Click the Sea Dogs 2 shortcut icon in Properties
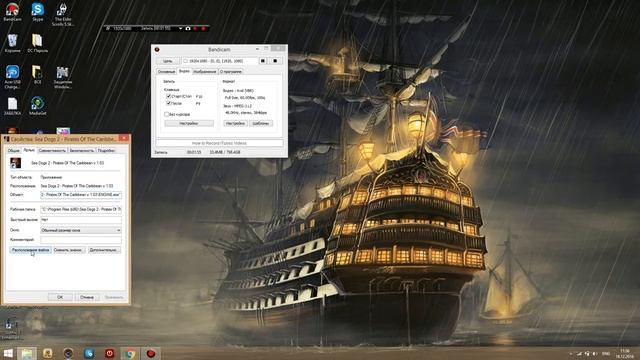Image resolution: width=640 pixels, height=360 pixels. [16, 163]
